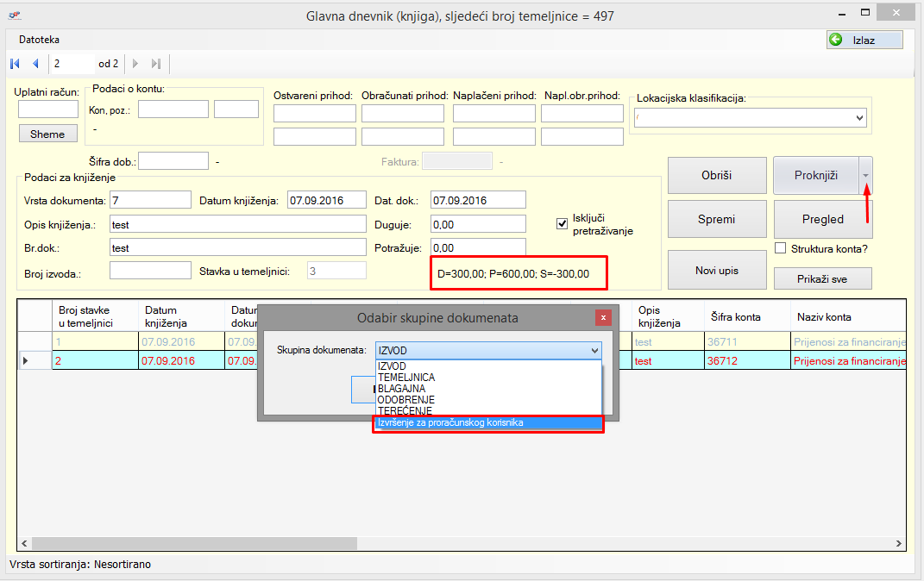Jump to last record arrow
The height and width of the screenshot is (581, 924).
pyautogui.click(x=156, y=63)
